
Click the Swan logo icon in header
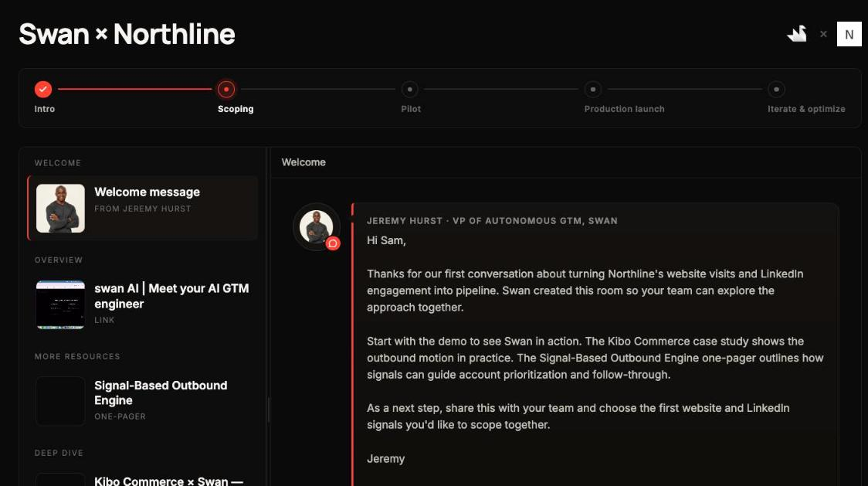797,34
